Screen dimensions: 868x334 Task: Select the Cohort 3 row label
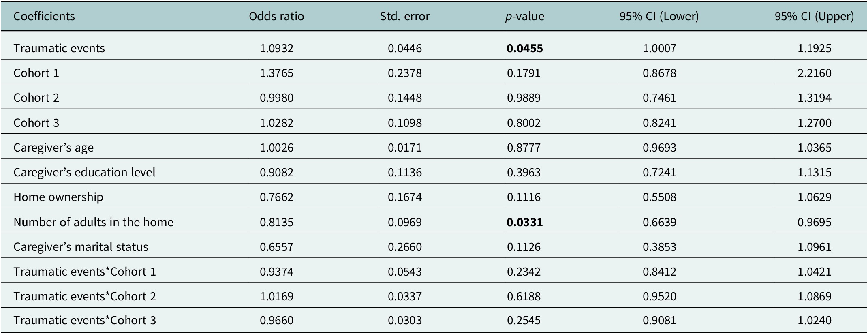[x=36, y=123]
